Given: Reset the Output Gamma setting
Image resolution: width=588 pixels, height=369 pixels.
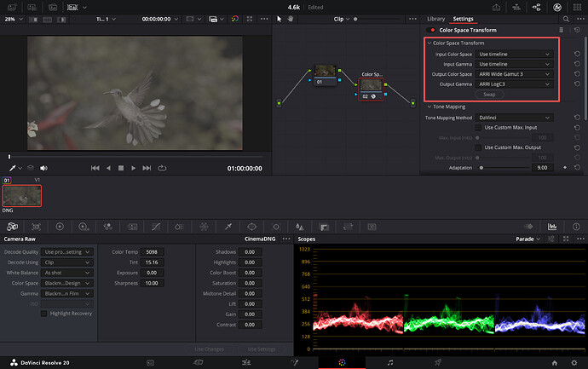Looking at the screenshot, I should click(577, 84).
